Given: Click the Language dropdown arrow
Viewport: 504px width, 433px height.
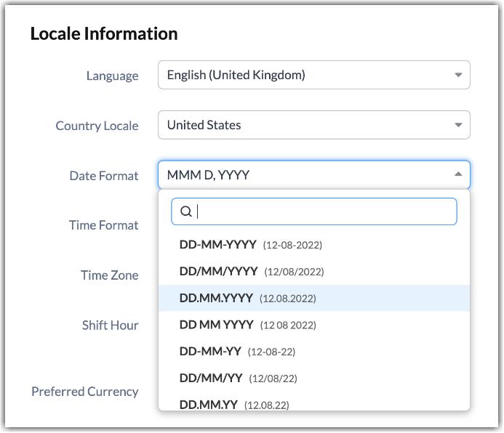Looking at the screenshot, I should pos(458,75).
